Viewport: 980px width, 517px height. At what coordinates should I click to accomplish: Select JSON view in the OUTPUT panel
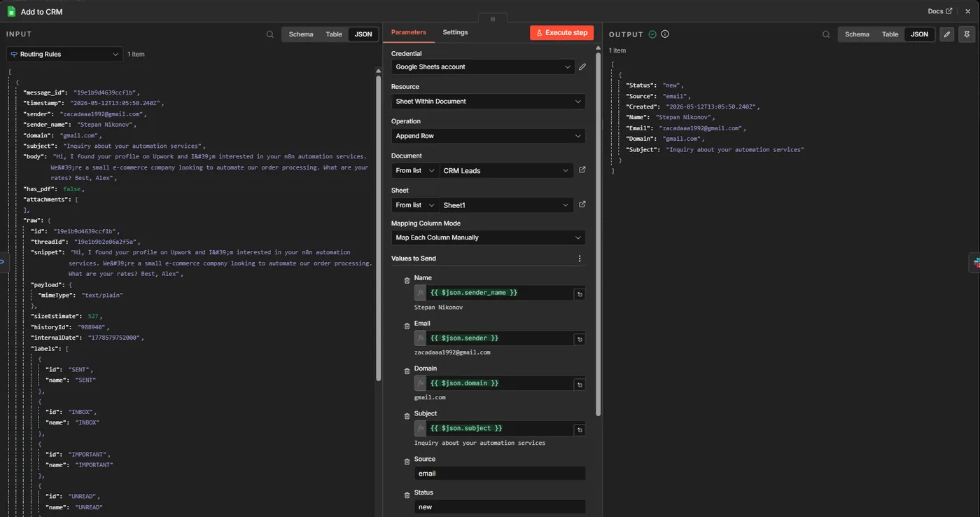click(x=919, y=34)
